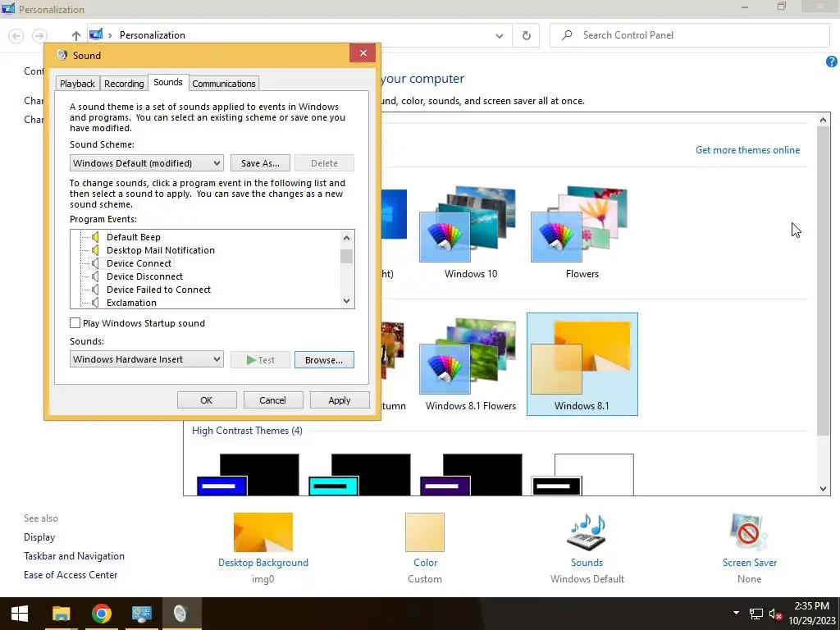Launch Chrome from taskbar
Viewport: 840px width, 630px height.
pyautogui.click(x=101, y=614)
